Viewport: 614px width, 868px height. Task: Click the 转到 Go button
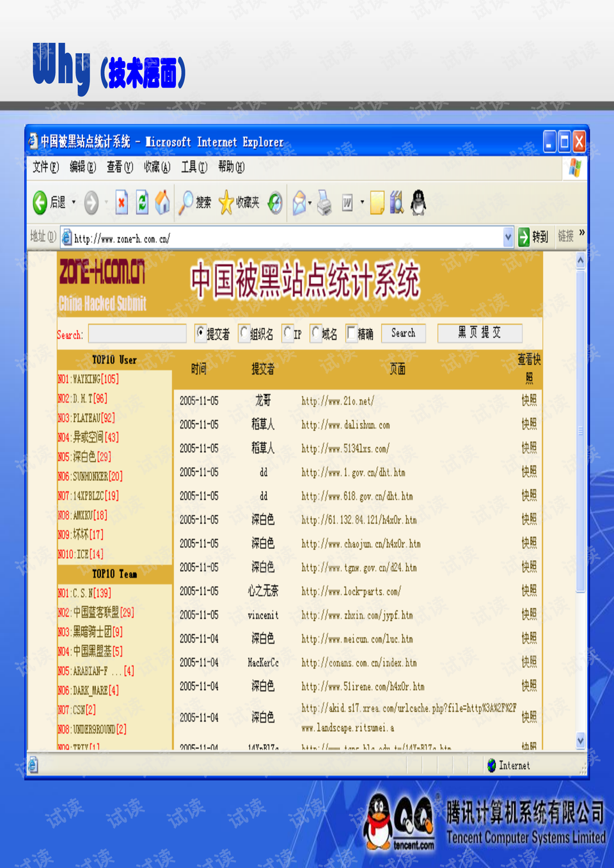[533, 237]
